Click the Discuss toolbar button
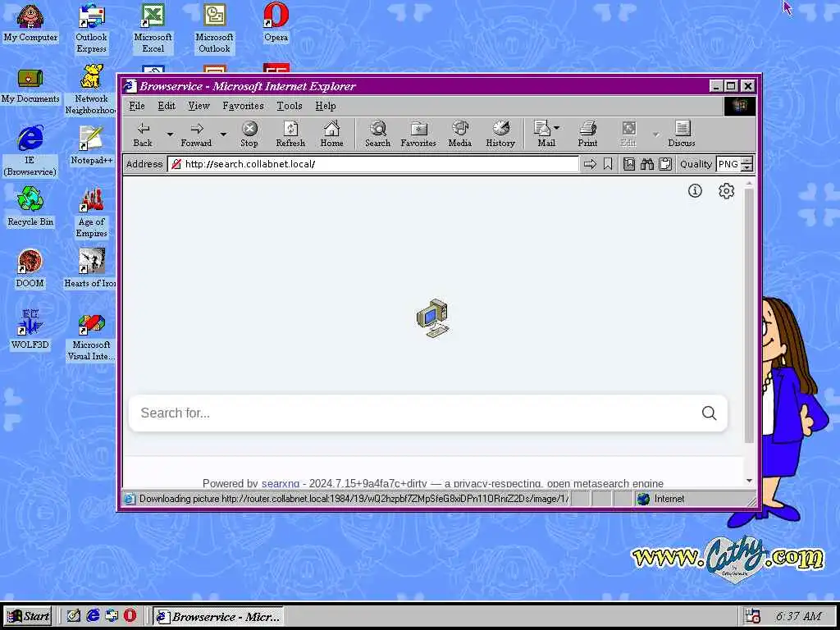Image resolution: width=840 pixels, height=630 pixels. (682, 134)
